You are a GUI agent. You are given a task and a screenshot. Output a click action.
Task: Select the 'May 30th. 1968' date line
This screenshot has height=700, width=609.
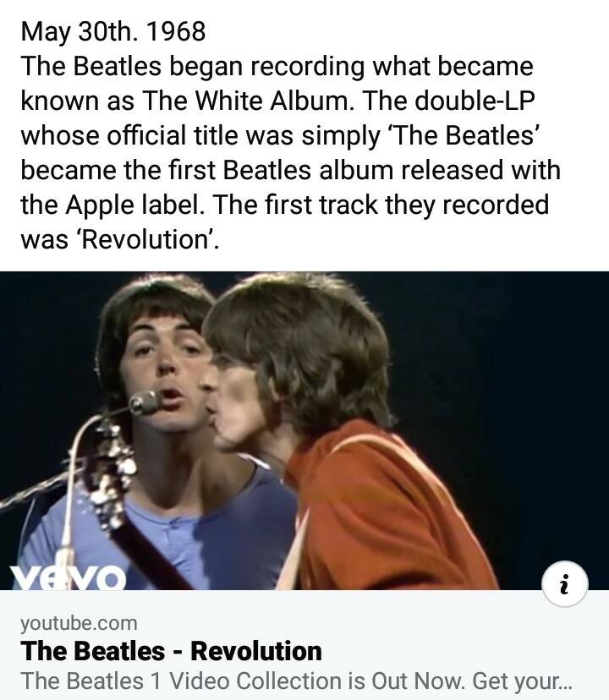pos(113,31)
